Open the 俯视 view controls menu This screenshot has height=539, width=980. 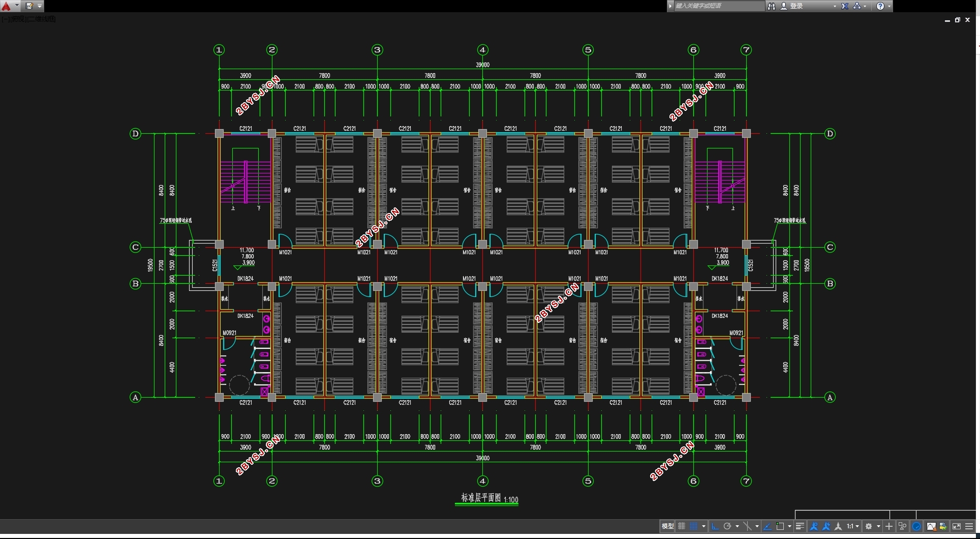[x=17, y=19]
